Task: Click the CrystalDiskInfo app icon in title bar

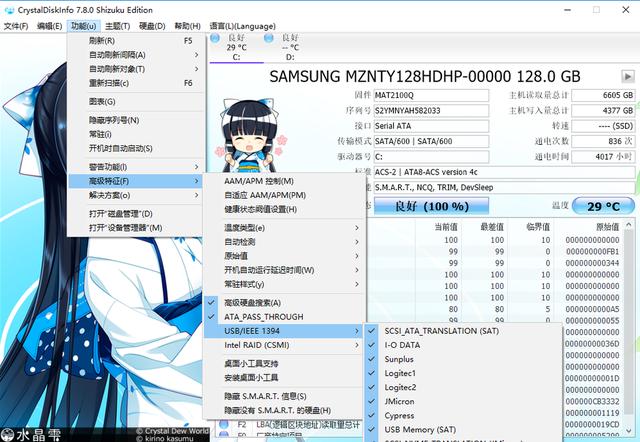Action: click(8, 8)
